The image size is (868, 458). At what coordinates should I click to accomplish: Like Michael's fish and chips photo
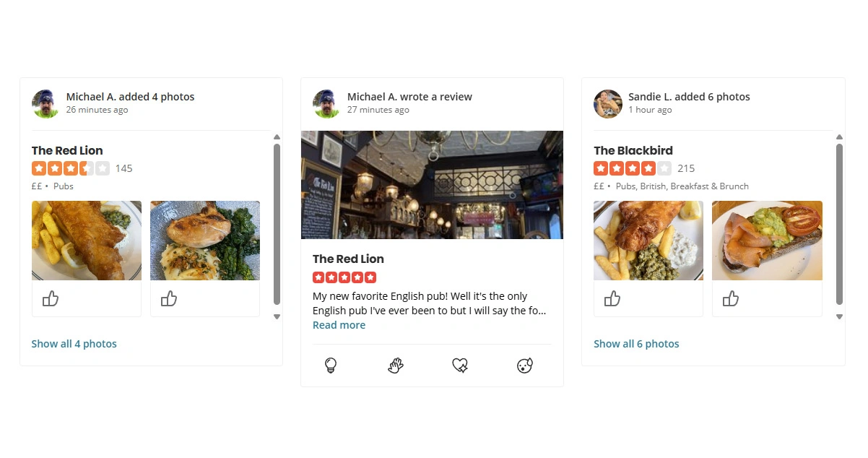50,298
